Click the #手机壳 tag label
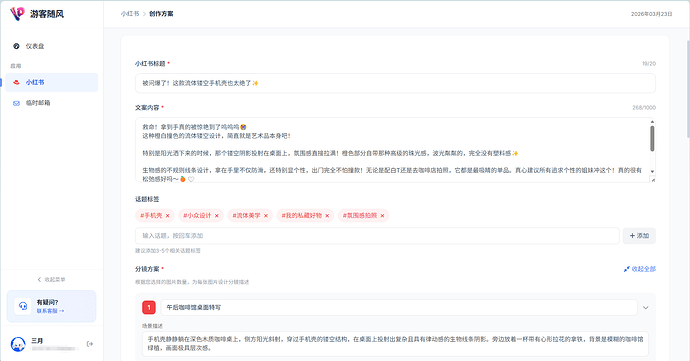The width and height of the screenshot is (690, 361). coord(151,216)
